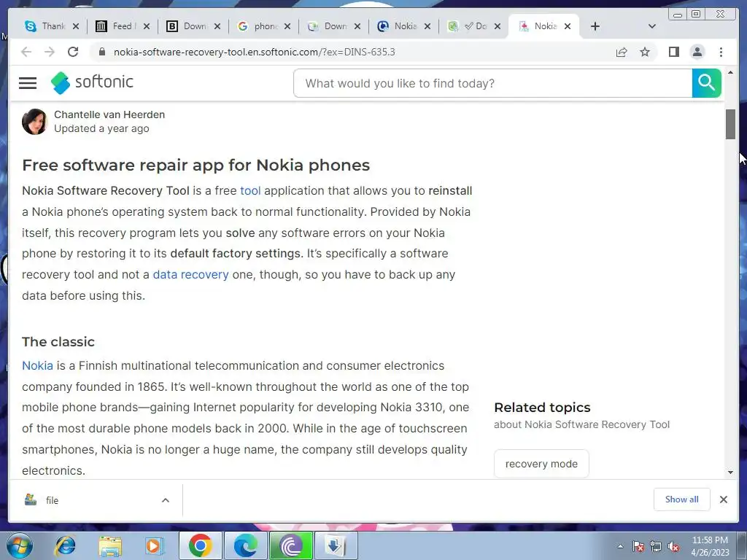This screenshot has height=560, width=747.
Task: Open Microsoft Edge from taskbar
Action: tap(245, 545)
